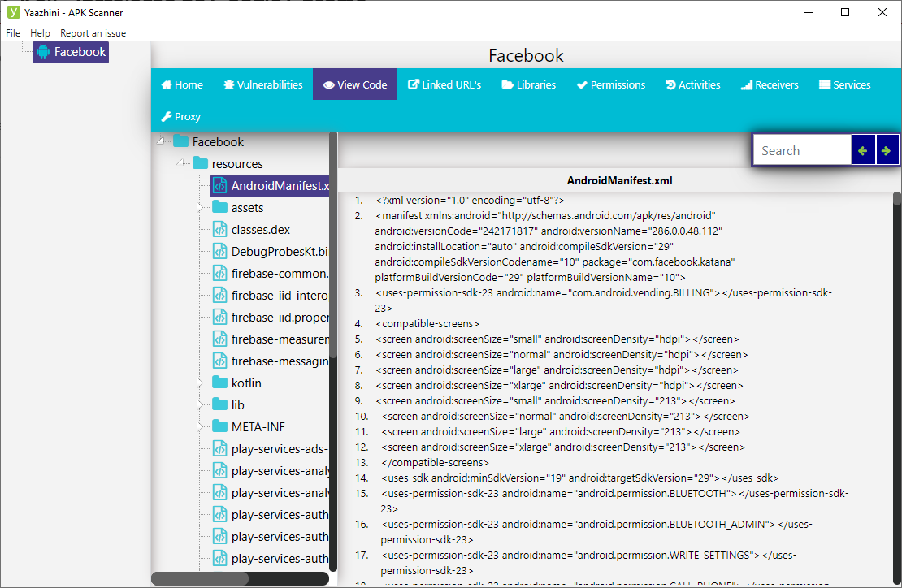902x588 pixels.
Task: Click the View Code eye icon
Action: pos(329,85)
